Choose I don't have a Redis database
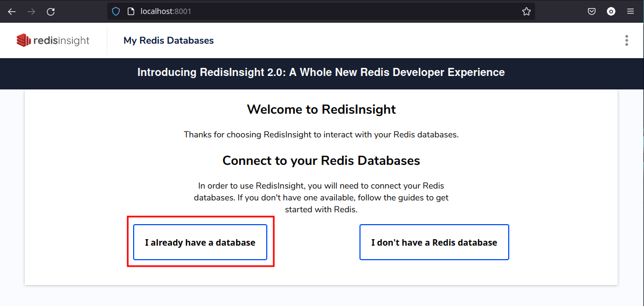Screen dimensions: 644x306 click(434, 242)
